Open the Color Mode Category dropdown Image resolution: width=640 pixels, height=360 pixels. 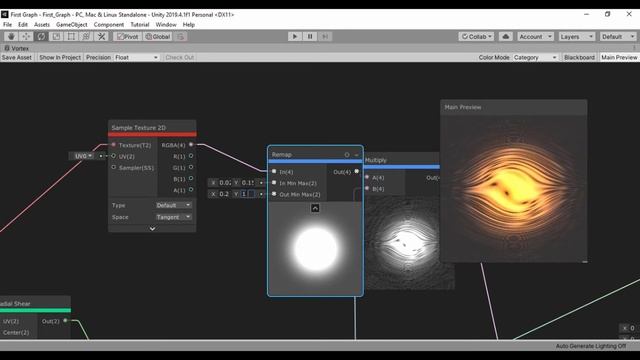pos(535,57)
